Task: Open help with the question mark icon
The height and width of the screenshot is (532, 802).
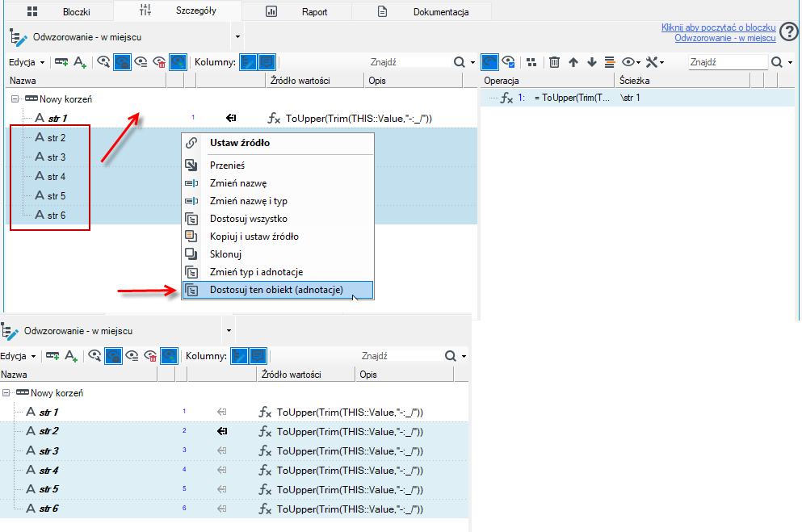Action: (789, 32)
